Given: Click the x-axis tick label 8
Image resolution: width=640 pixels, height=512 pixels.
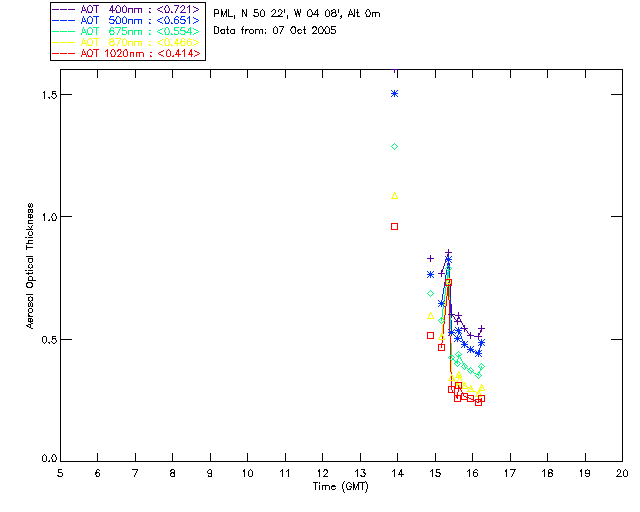Looking at the screenshot, I should 173,473.
